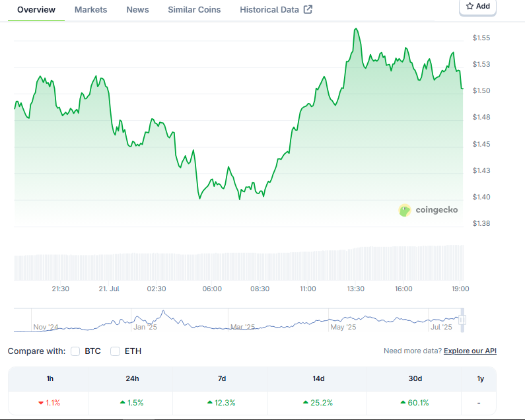Click the green up arrow beside 1.5%

pyautogui.click(x=123, y=403)
